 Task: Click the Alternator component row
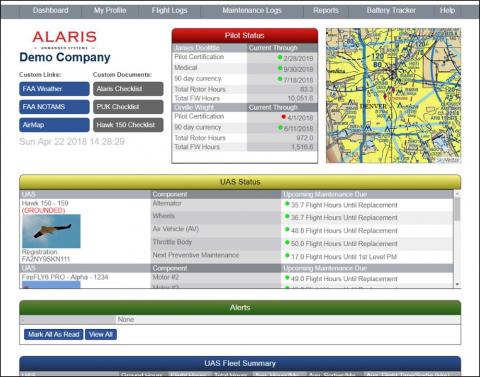[216, 204]
